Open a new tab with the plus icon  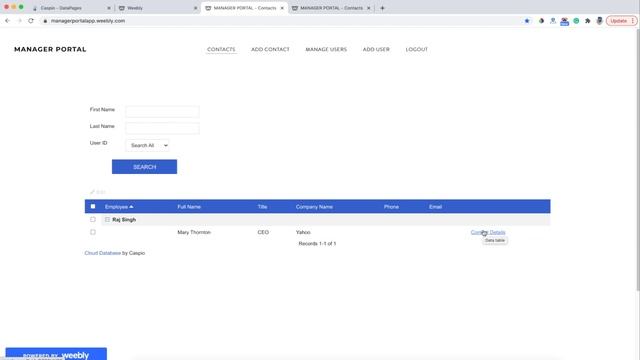coord(382,8)
